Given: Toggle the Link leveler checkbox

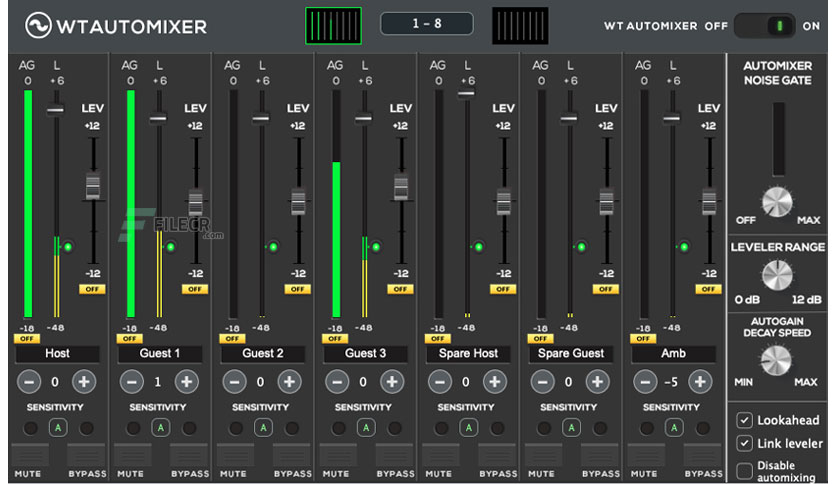Looking at the screenshot, I should [744, 443].
